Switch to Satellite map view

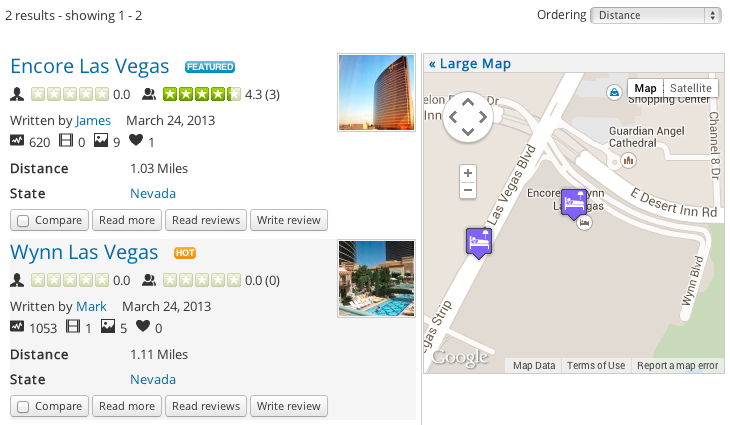(691, 88)
